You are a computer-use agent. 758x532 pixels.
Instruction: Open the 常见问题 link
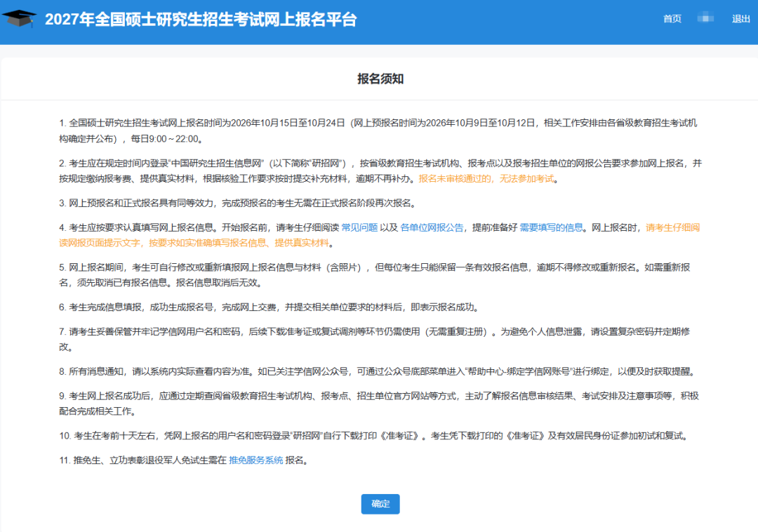359,227
